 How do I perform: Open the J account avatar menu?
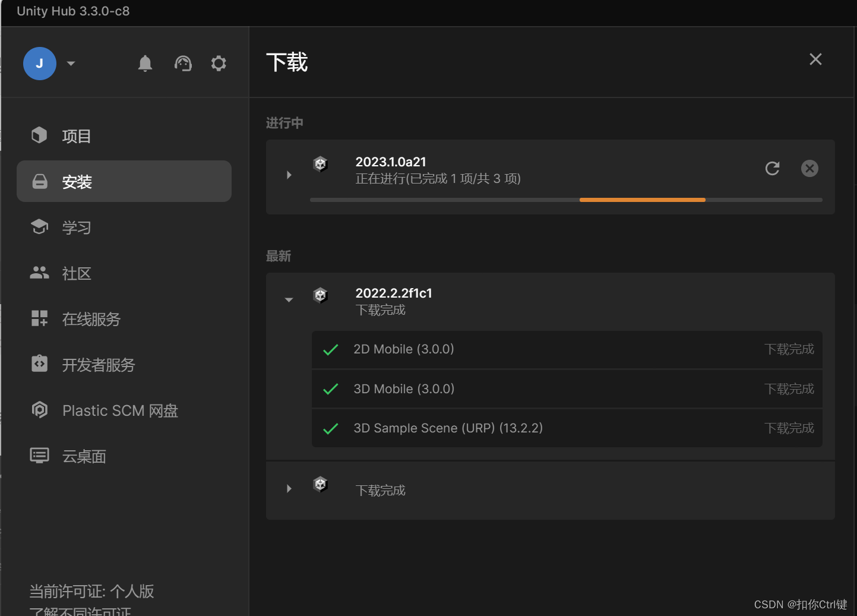pos(40,64)
